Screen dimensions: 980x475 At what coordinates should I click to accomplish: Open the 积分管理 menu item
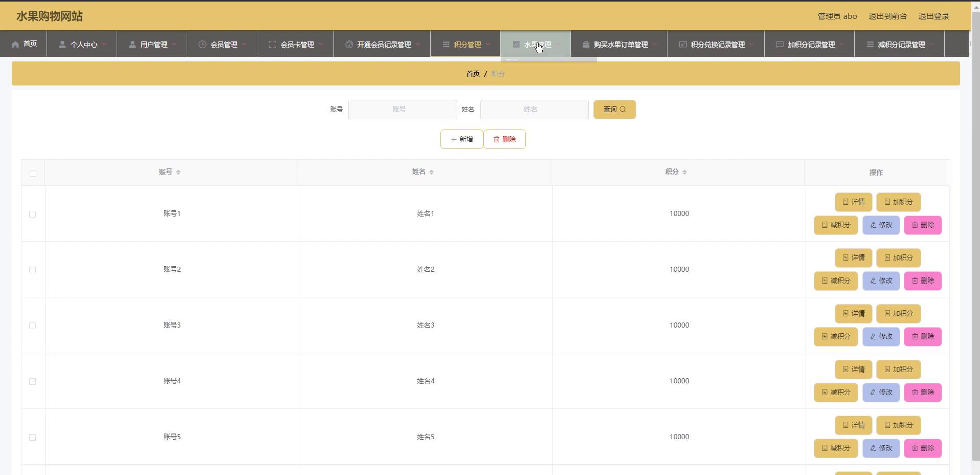[x=466, y=45]
